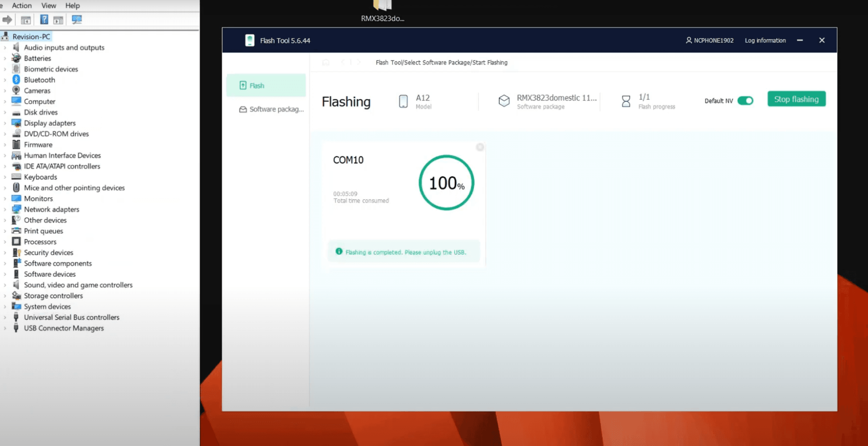Expand Audio inputs and outputs
The width and height of the screenshot is (868, 446).
point(5,48)
